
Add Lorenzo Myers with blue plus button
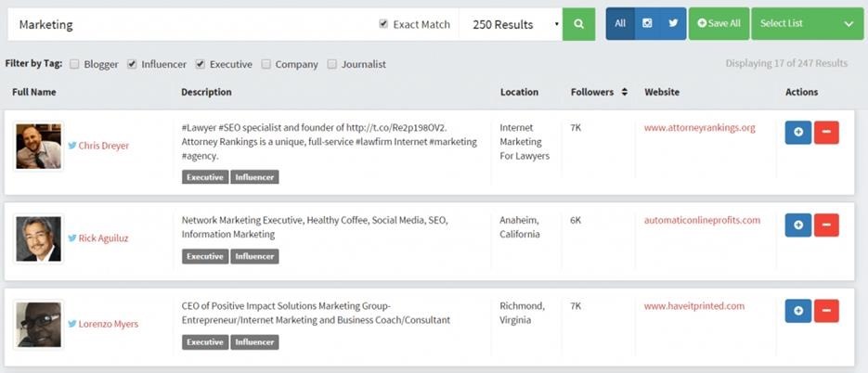(797, 311)
